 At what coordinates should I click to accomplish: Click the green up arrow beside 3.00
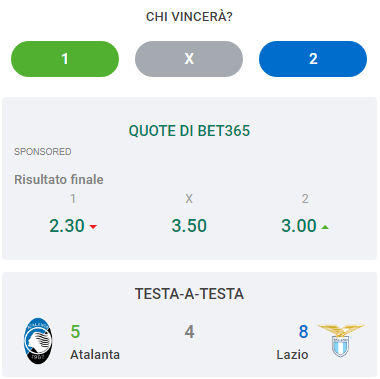pyautogui.click(x=325, y=227)
